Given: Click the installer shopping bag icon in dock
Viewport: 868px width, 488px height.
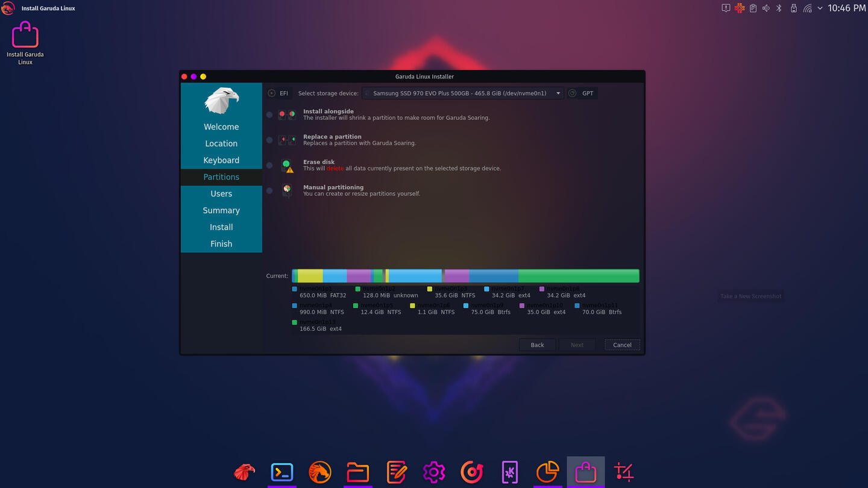Looking at the screenshot, I should pyautogui.click(x=585, y=472).
